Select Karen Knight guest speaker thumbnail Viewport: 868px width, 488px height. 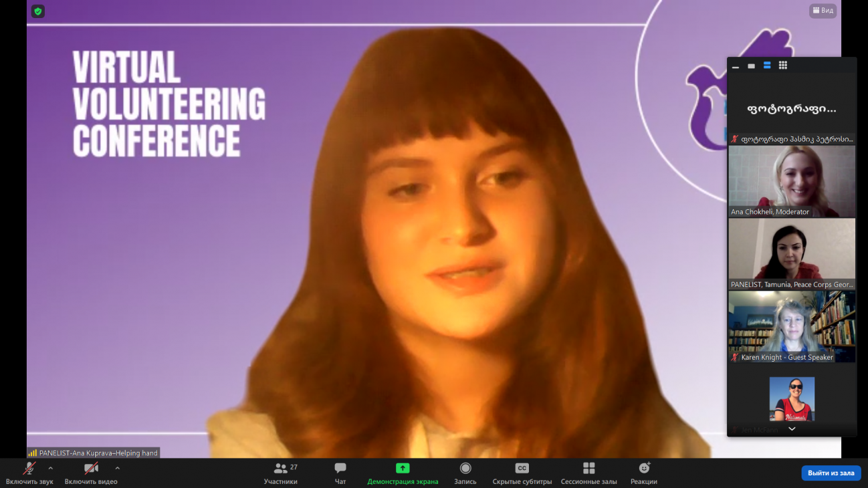[792, 326]
